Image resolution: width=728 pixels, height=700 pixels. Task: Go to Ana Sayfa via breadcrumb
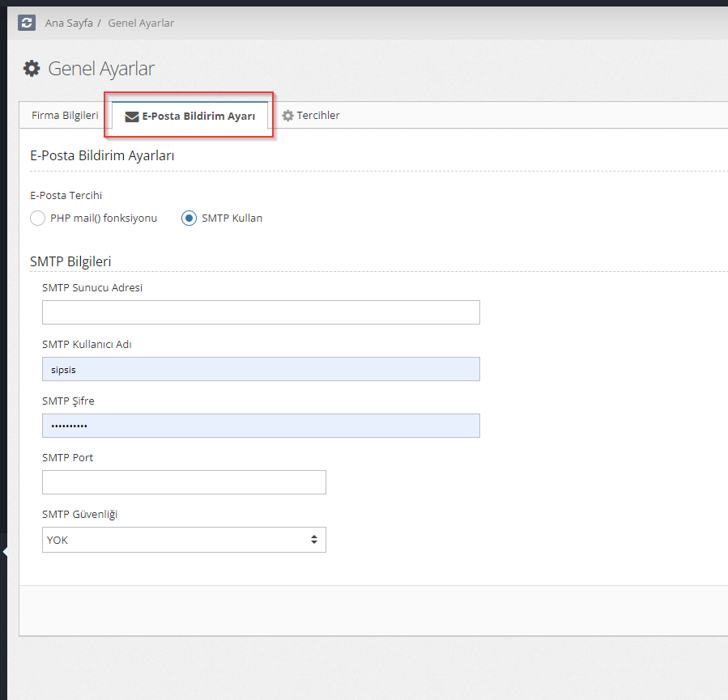tap(68, 23)
